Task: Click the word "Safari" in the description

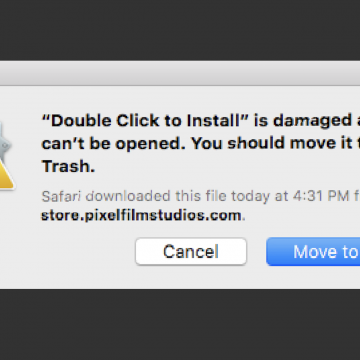Action: click(61, 196)
